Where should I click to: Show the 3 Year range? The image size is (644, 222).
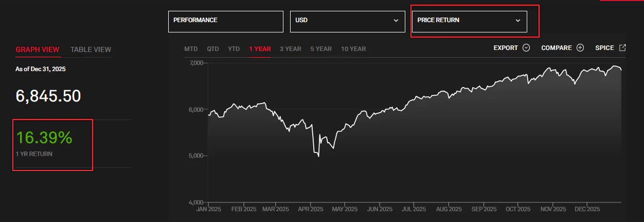point(291,49)
